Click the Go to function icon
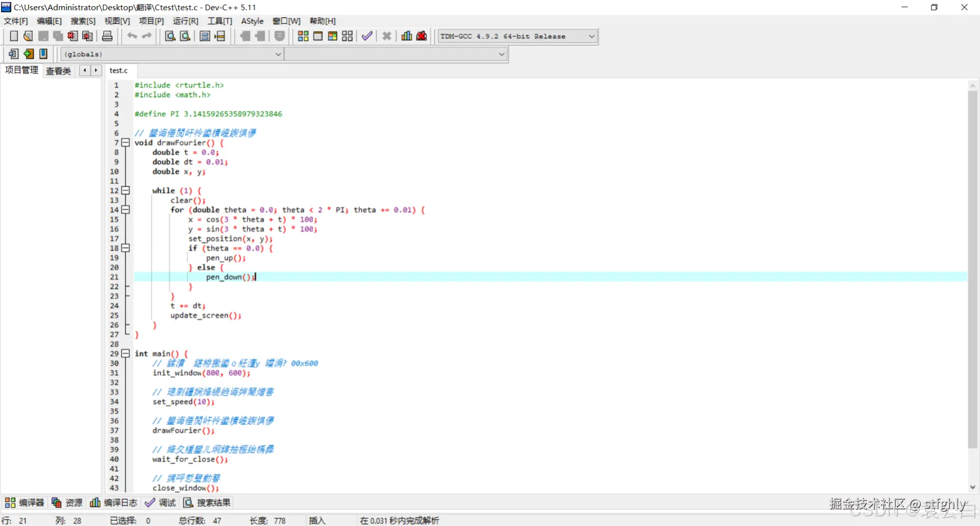The image size is (980, 526). [205, 36]
